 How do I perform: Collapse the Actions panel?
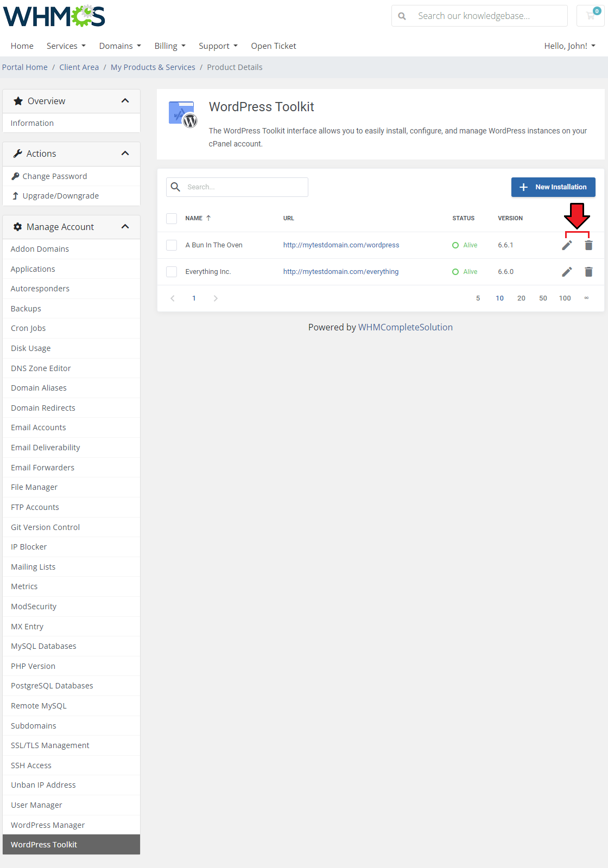tap(125, 154)
